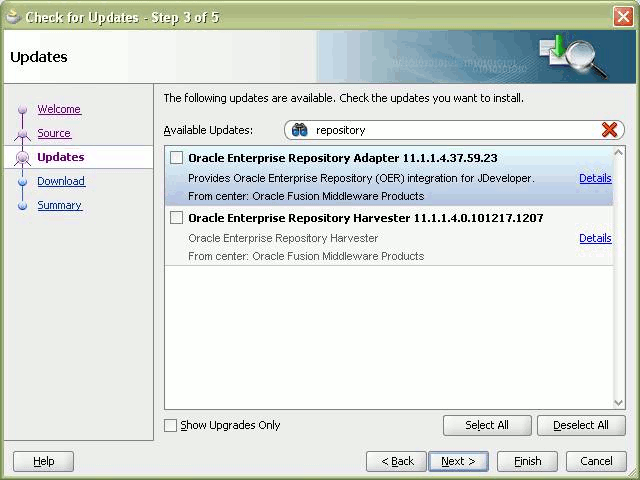Screen dimensions: 640x480
Task: Click the Available Updates label
Action: [208, 130]
